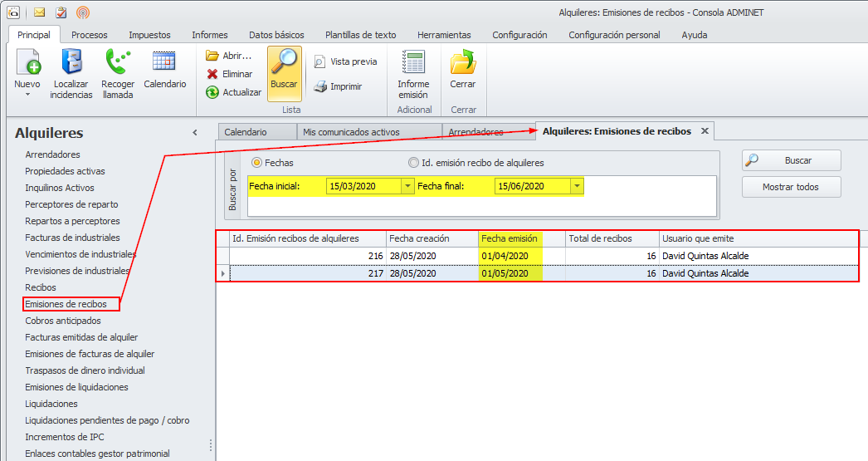Viewport: 868px width, 461px height.
Task: Expand the Fecha final date dropdown
Action: pos(576,186)
